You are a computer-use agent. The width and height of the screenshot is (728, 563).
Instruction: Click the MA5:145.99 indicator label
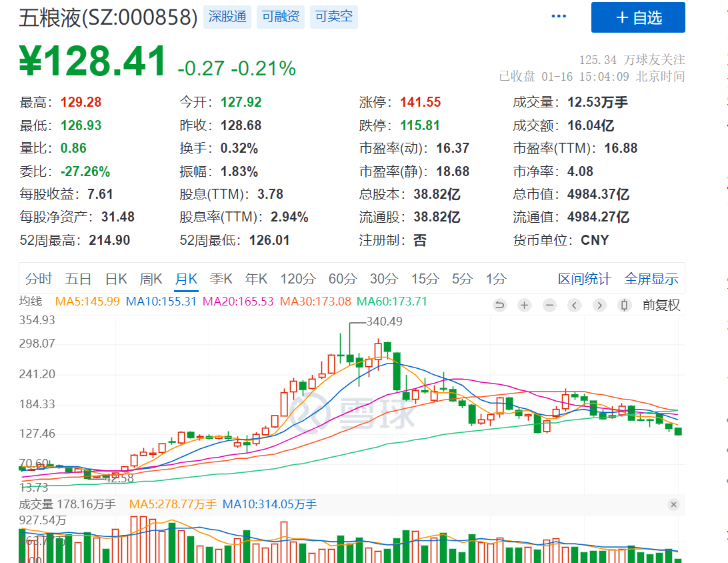pyautogui.click(x=87, y=302)
